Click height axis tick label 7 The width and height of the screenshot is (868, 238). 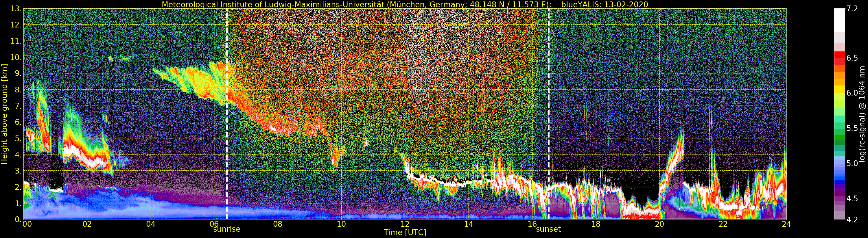[x=18, y=106]
